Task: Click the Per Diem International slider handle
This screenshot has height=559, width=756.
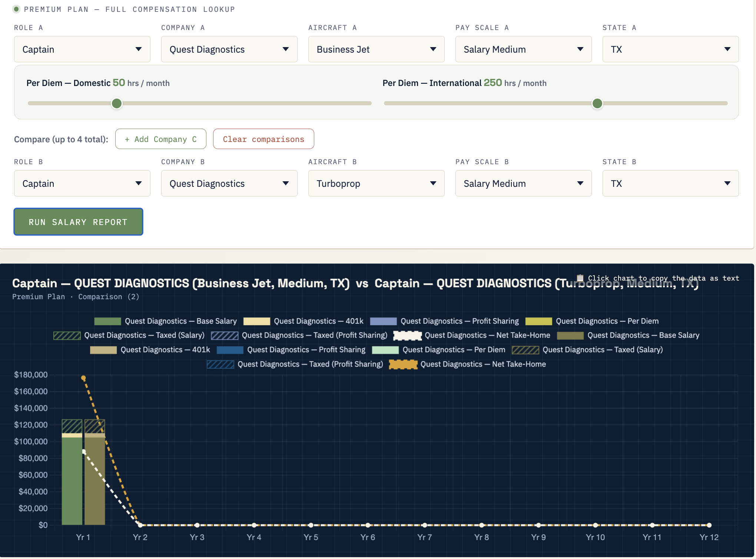Action: point(597,103)
